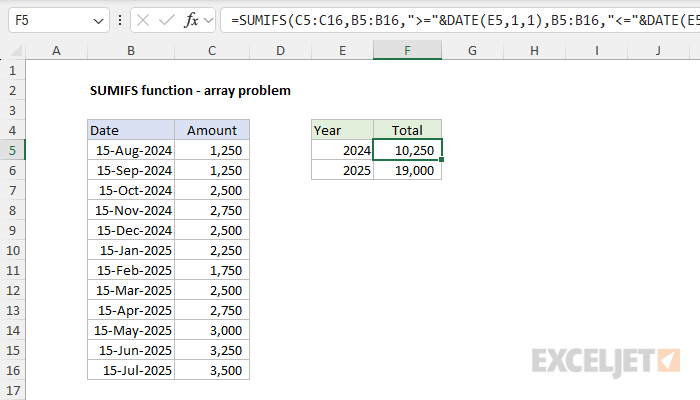Click the Total header cell
700x400 pixels.
coord(408,130)
